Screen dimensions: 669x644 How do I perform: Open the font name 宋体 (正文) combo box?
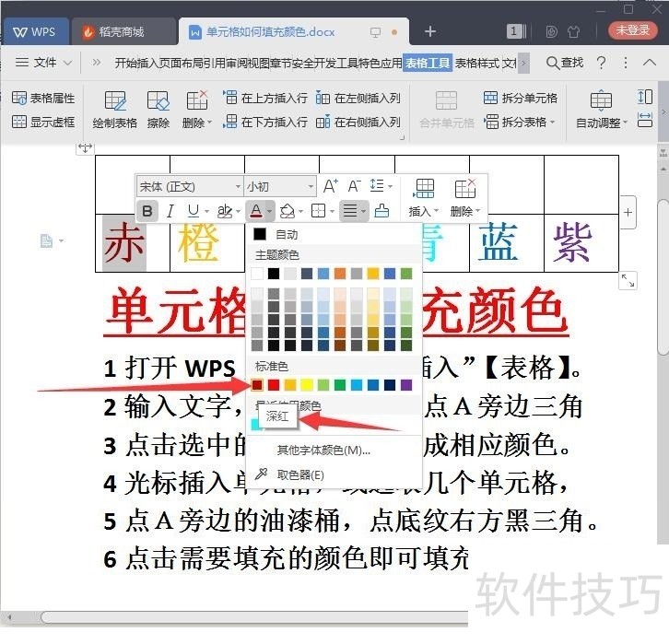[190, 186]
